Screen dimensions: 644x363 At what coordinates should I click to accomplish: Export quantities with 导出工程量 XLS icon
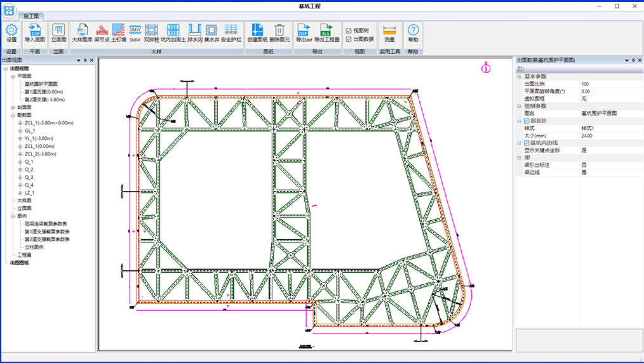326,30
